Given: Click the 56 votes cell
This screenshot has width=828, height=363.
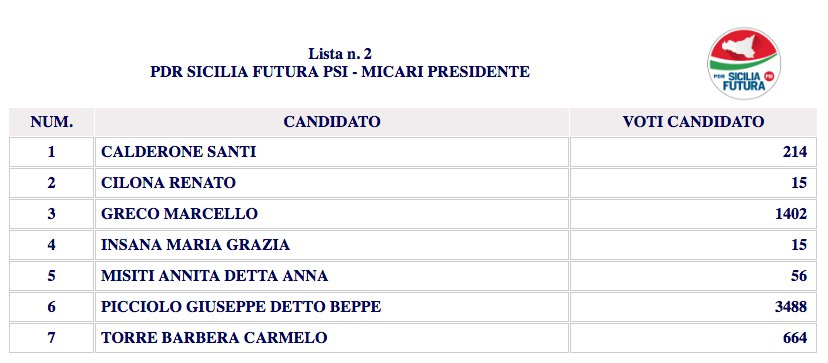Looking at the screenshot, I should coord(693,276).
